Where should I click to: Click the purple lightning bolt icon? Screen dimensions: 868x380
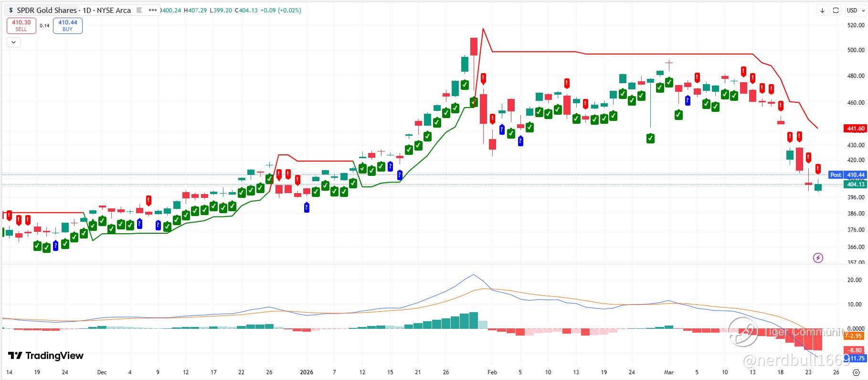818,258
